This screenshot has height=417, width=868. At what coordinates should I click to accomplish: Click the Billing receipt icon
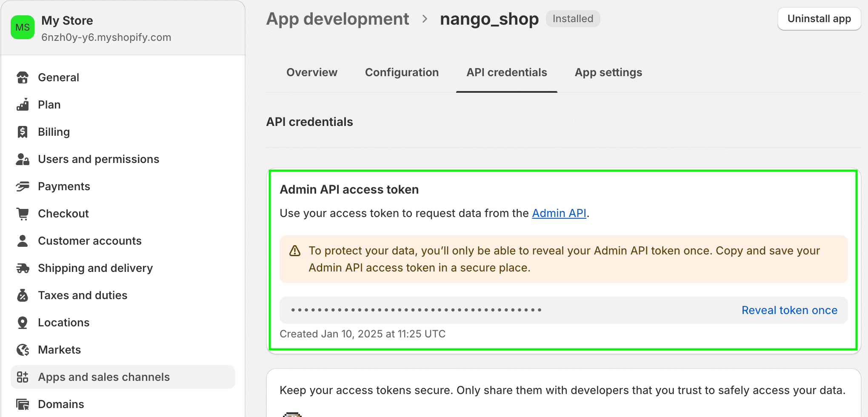[23, 132]
